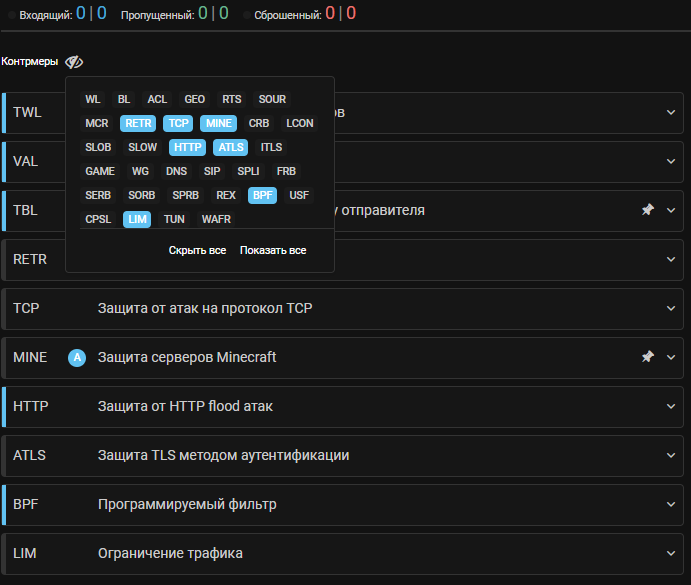The width and height of the screenshot is (691, 585).
Task: Expand the HTTP flood protection chevron
Action: click(671, 406)
